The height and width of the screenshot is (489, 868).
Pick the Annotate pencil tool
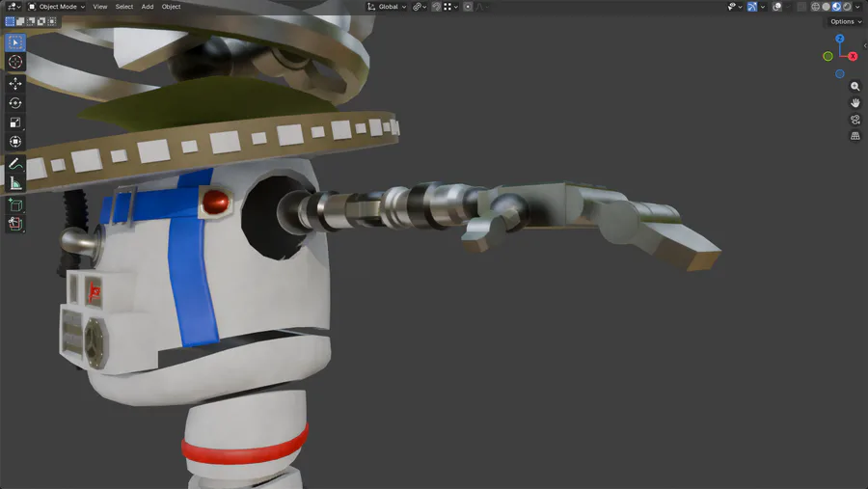14,163
